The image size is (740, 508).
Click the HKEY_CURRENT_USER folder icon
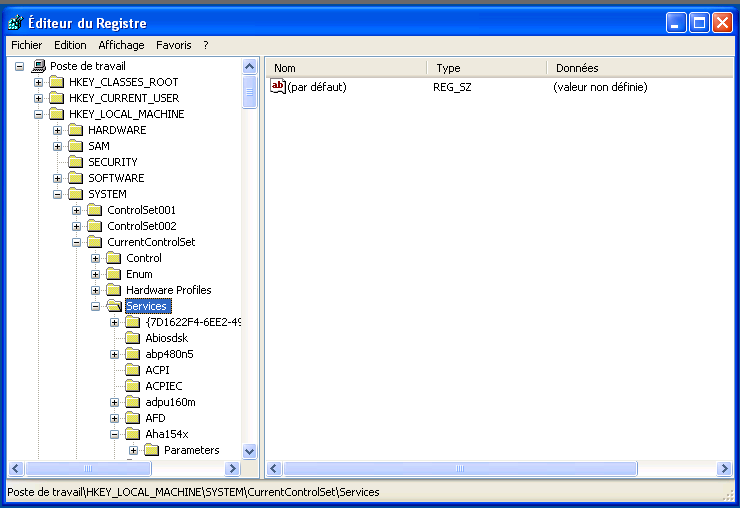click(57, 98)
